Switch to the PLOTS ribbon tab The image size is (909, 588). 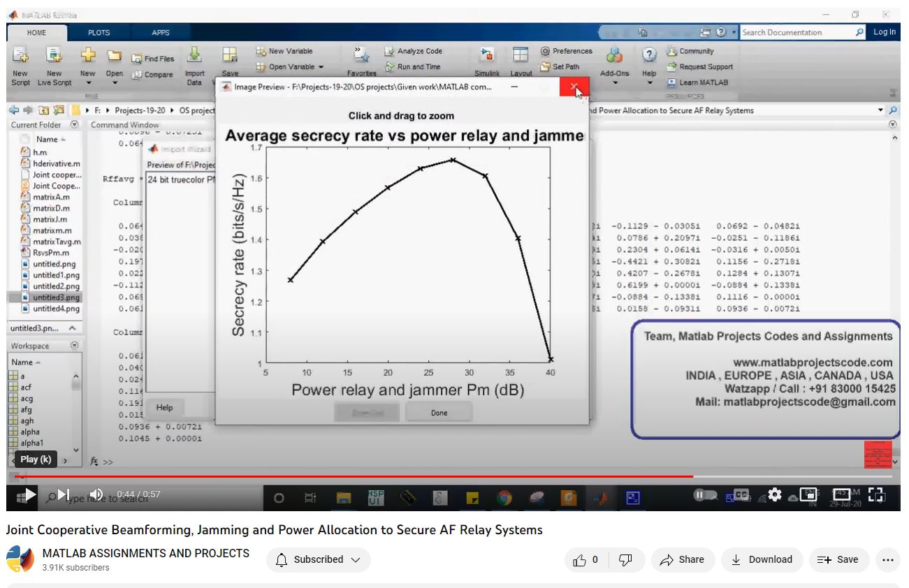click(x=99, y=33)
